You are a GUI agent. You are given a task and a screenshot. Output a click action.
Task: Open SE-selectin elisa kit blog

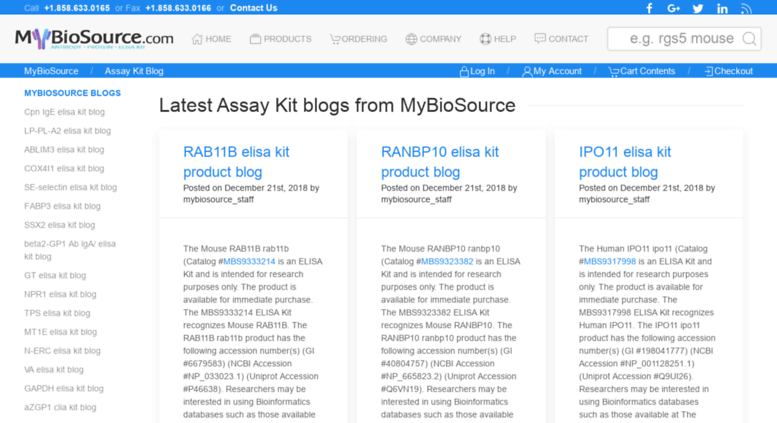(70, 187)
